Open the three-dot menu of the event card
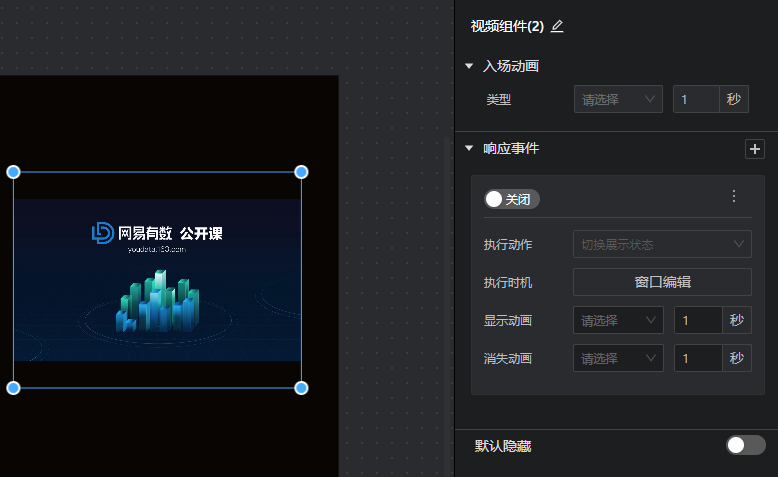This screenshot has width=778, height=477. [x=734, y=196]
